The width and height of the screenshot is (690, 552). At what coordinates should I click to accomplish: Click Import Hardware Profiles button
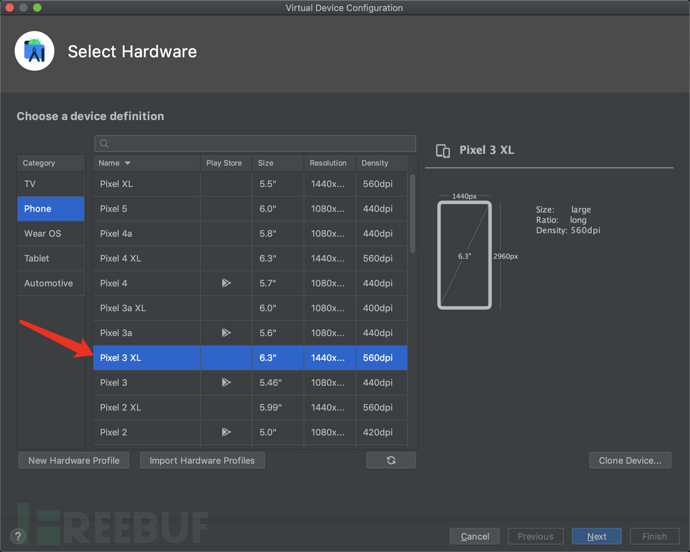[202, 460]
